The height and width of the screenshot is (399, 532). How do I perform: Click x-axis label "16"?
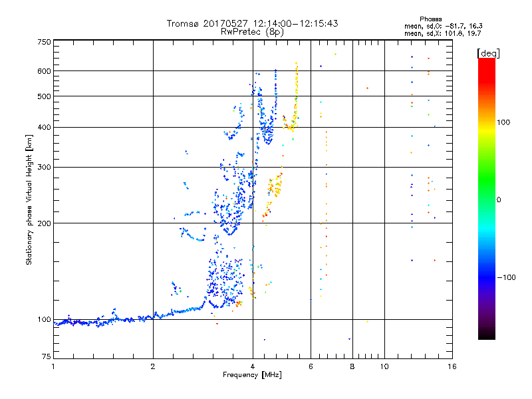452,366
